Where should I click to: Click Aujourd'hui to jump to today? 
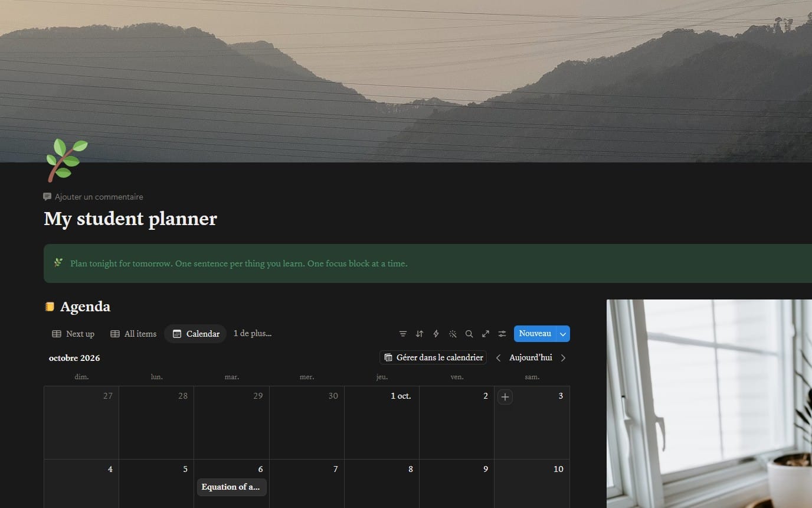pos(531,357)
